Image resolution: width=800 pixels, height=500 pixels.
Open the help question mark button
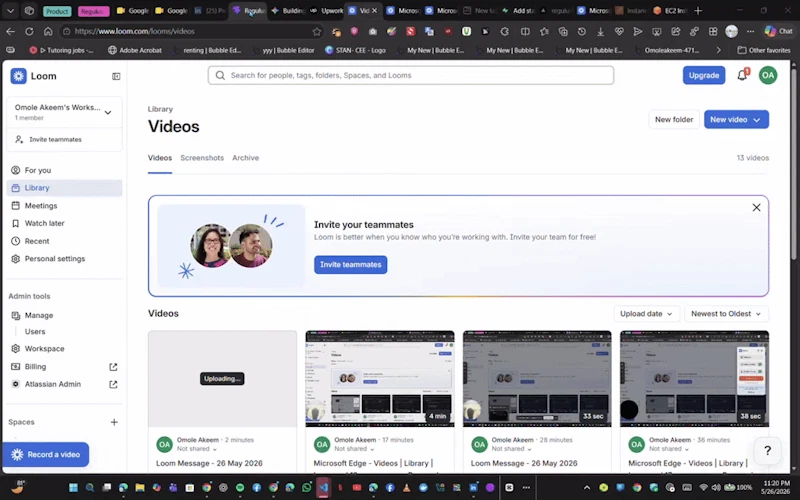click(767, 450)
